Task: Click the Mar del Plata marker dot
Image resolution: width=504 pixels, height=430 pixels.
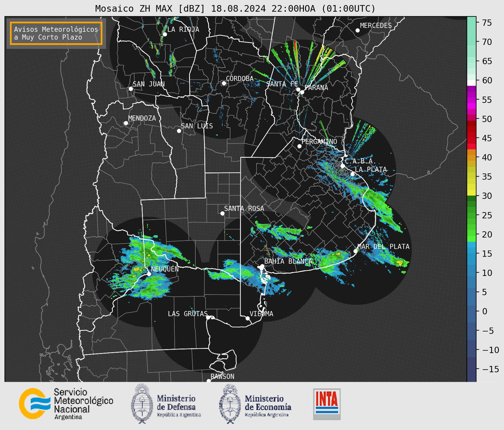Action: (x=355, y=251)
